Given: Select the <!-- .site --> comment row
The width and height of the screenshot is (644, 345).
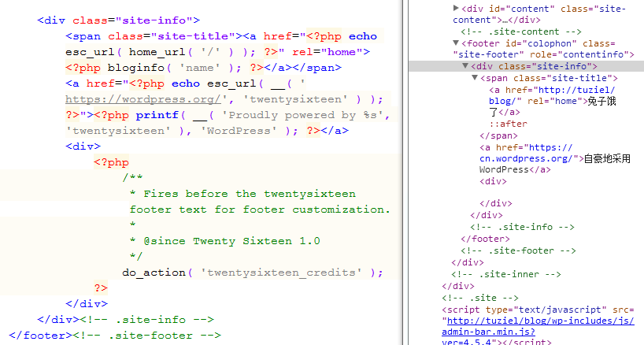Looking at the screenshot, I should pyautogui.click(x=480, y=299).
